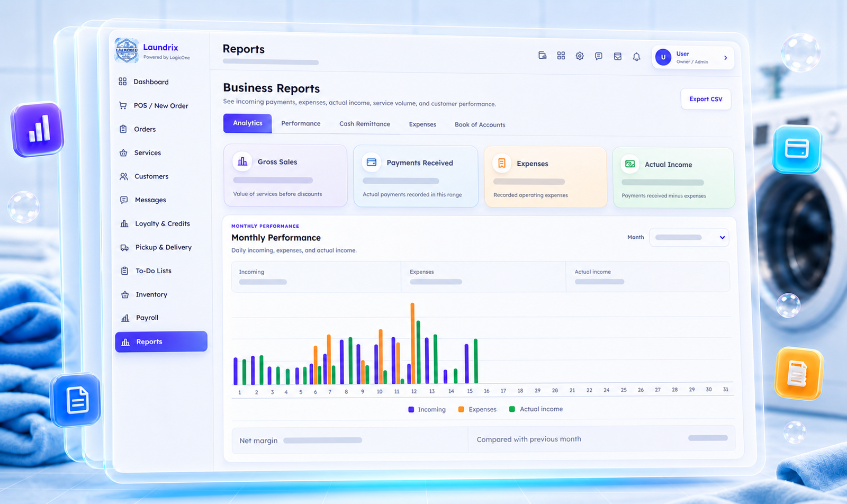The width and height of the screenshot is (847, 504).
Task: Click Expenses legend color swatch
Action: click(x=461, y=409)
